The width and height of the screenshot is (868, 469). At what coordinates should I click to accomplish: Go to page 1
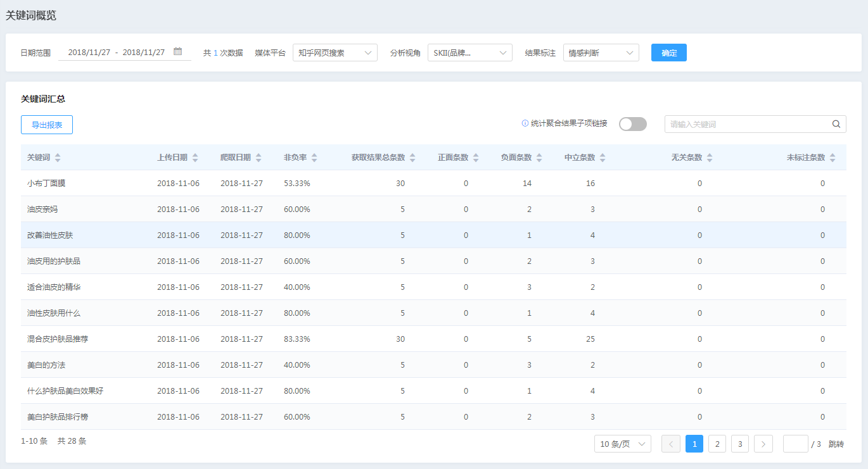point(694,444)
